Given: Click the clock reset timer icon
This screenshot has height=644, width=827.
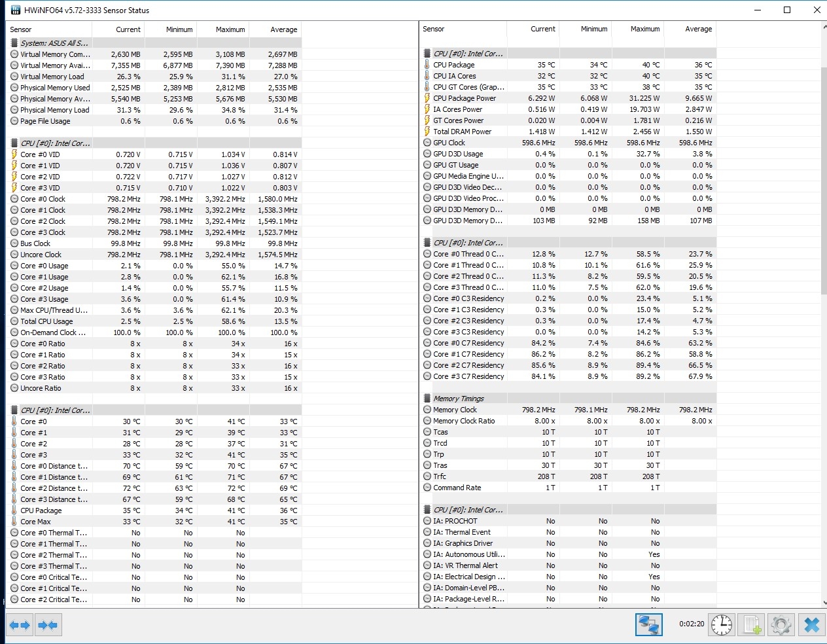Looking at the screenshot, I should pos(722,624).
